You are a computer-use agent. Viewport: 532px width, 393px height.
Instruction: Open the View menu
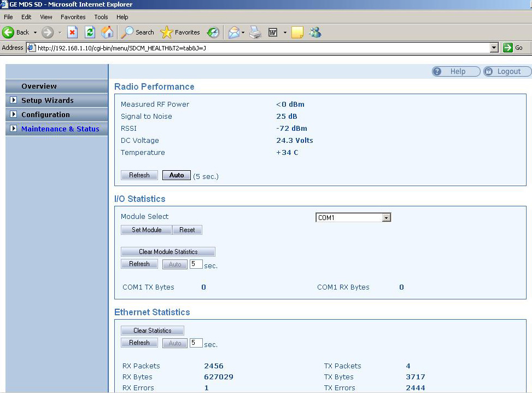click(46, 17)
